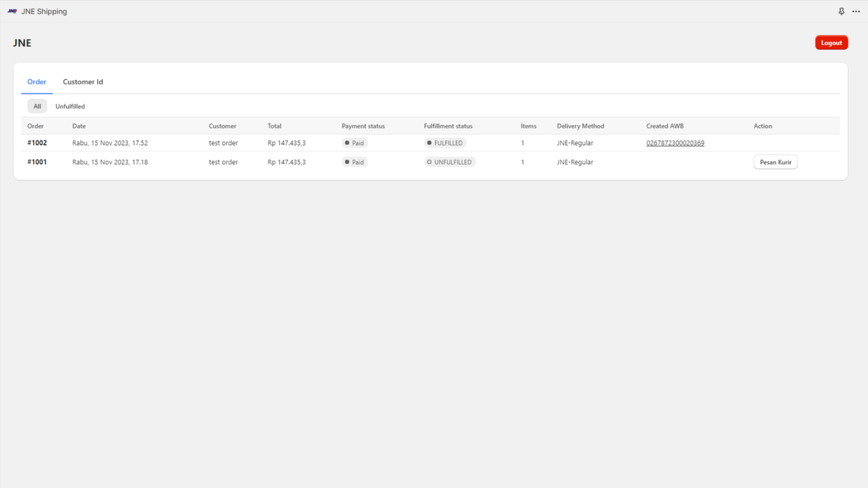This screenshot has height=488, width=868.
Task: Click total Rp 147.435,3 for order #1001
Action: [287, 162]
